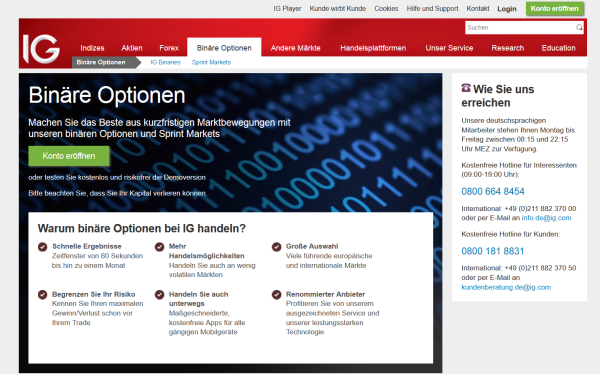Click the Schnelle Ergebnisse heading text

click(87, 246)
